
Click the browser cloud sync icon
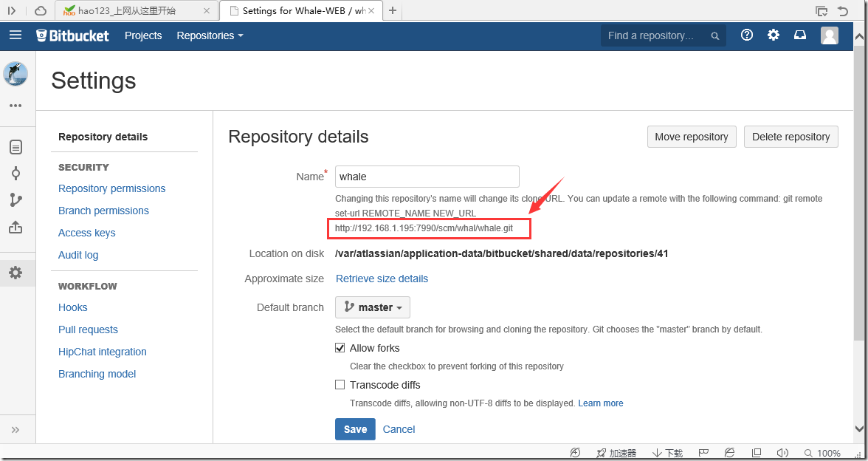pos(41,10)
